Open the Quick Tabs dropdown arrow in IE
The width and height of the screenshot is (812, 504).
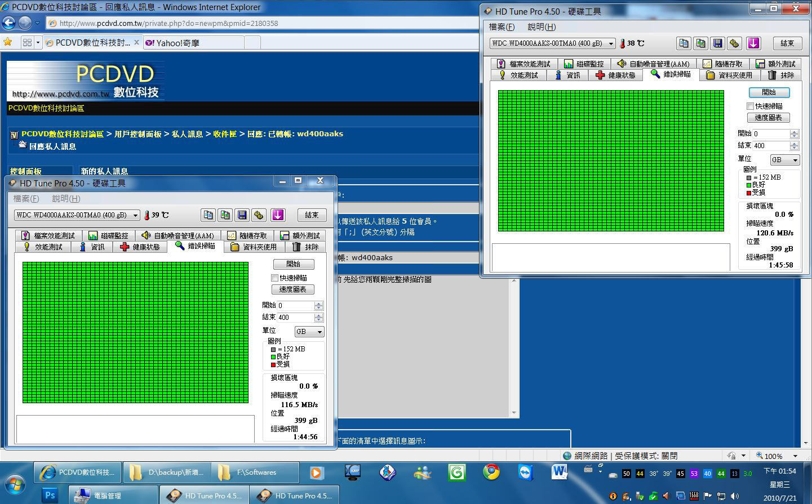38,42
